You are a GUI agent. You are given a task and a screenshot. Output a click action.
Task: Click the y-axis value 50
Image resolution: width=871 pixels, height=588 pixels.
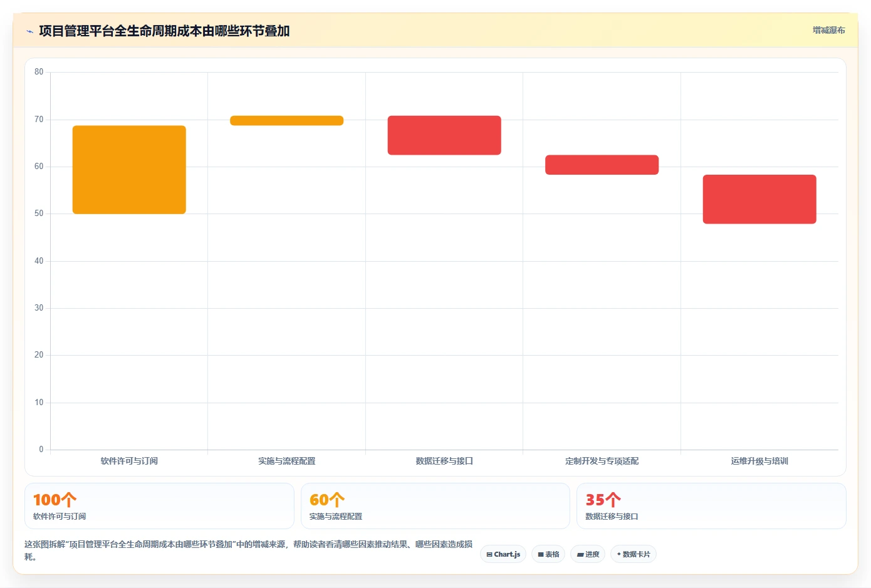[x=39, y=214]
